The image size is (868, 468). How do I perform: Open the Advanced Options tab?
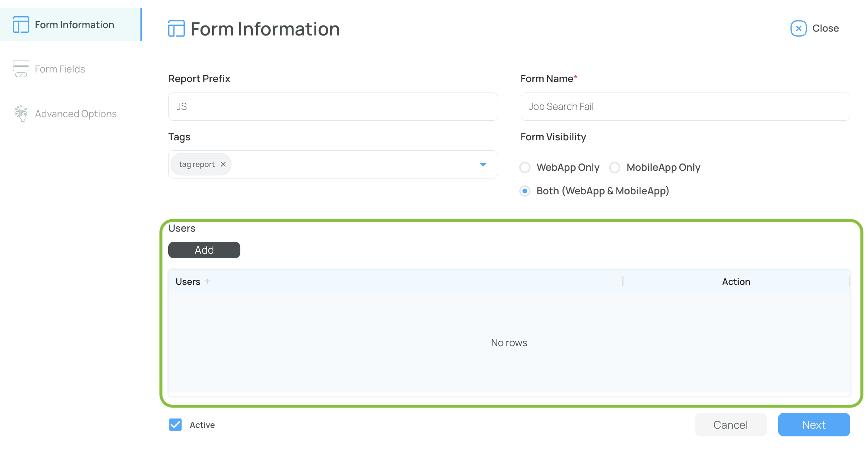[x=76, y=114]
